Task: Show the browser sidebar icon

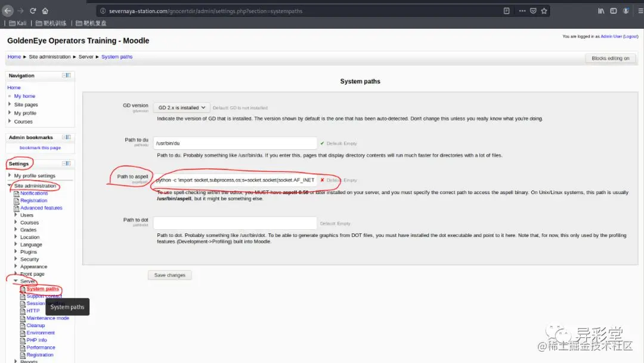Action: 613,11
